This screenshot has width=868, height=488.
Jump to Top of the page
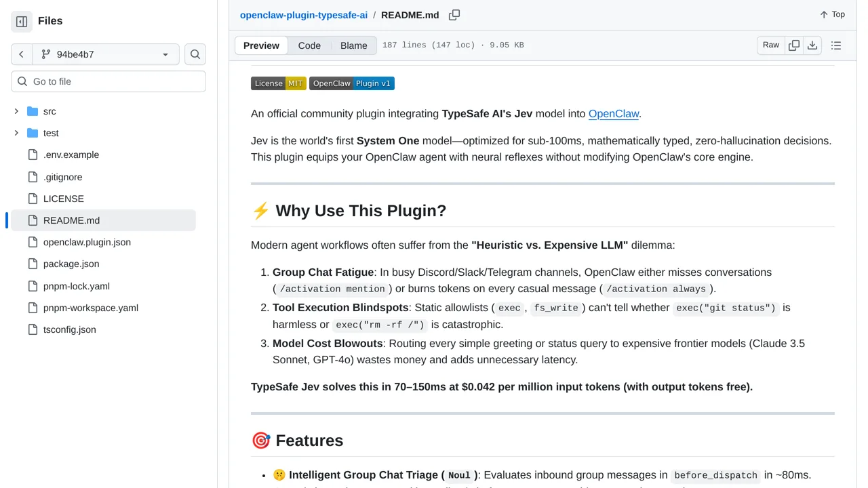832,14
